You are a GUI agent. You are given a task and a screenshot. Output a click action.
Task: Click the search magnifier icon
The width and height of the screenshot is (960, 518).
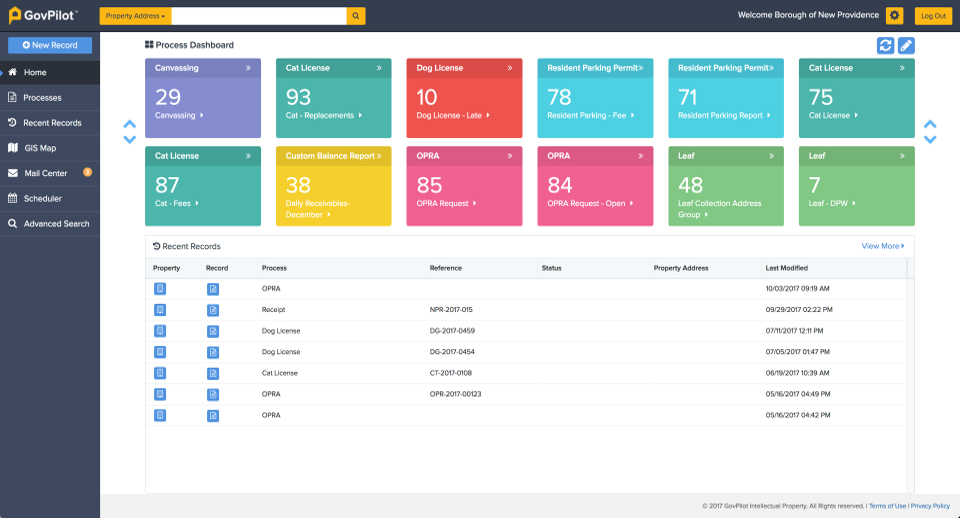click(x=356, y=16)
